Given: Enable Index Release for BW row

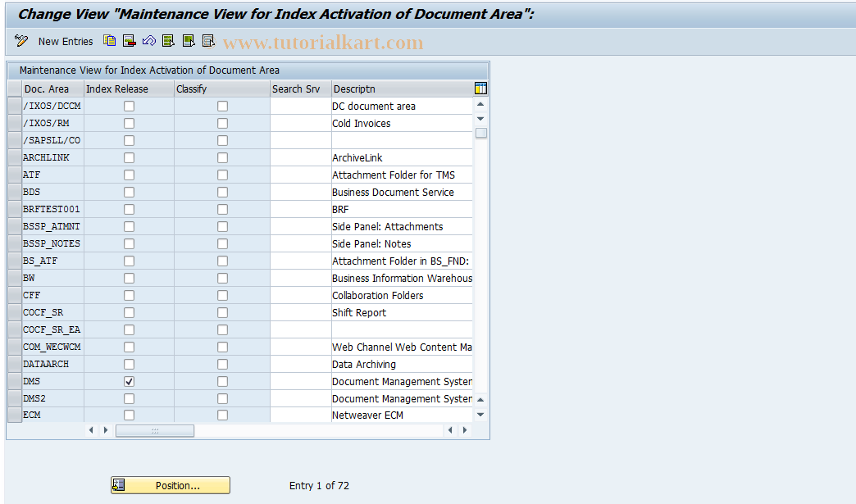Looking at the screenshot, I should point(129,278).
